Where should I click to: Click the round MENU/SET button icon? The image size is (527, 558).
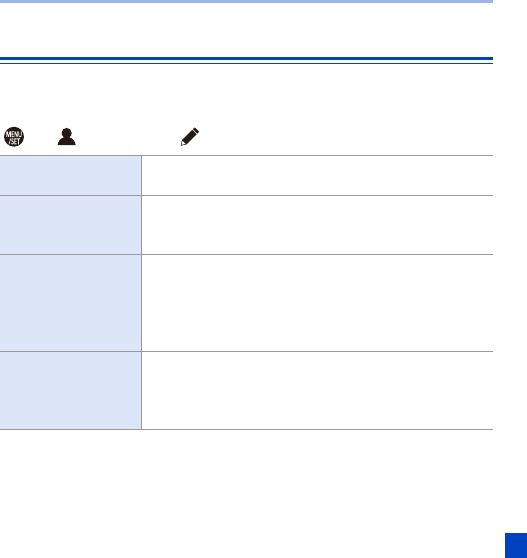(14, 137)
